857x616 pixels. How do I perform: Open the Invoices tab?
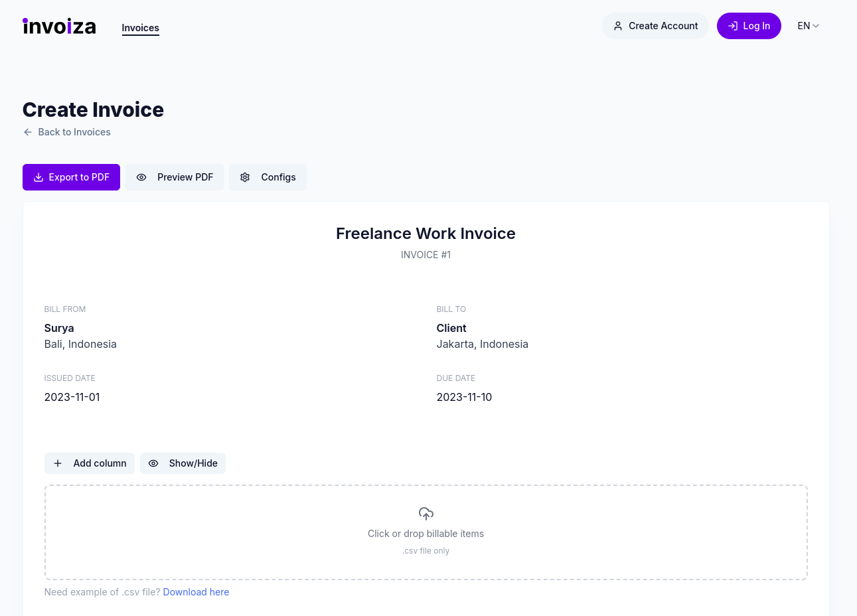click(x=140, y=28)
